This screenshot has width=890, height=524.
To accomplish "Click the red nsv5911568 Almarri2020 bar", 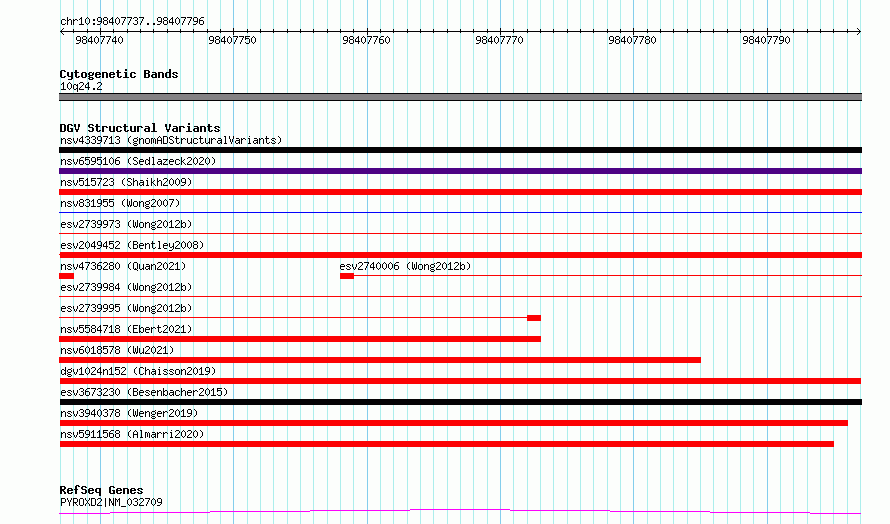I will 447,444.
